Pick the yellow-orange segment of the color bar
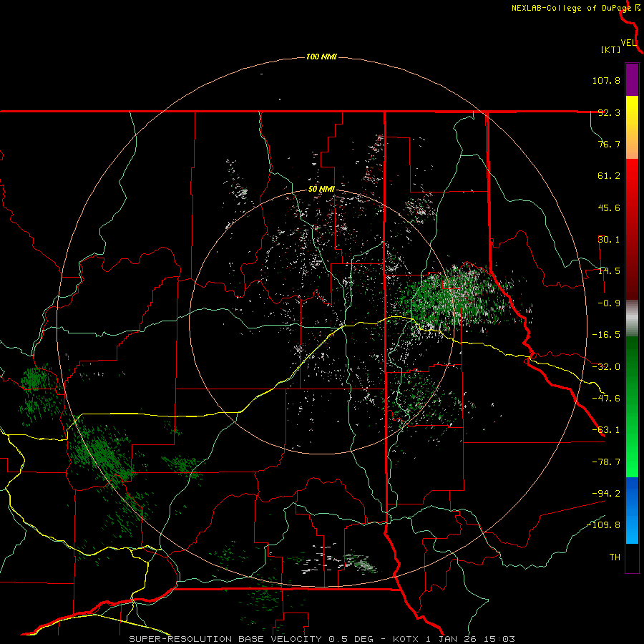The width and height of the screenshot is (644, 644). pyautogui.click(x=632, y=127)
